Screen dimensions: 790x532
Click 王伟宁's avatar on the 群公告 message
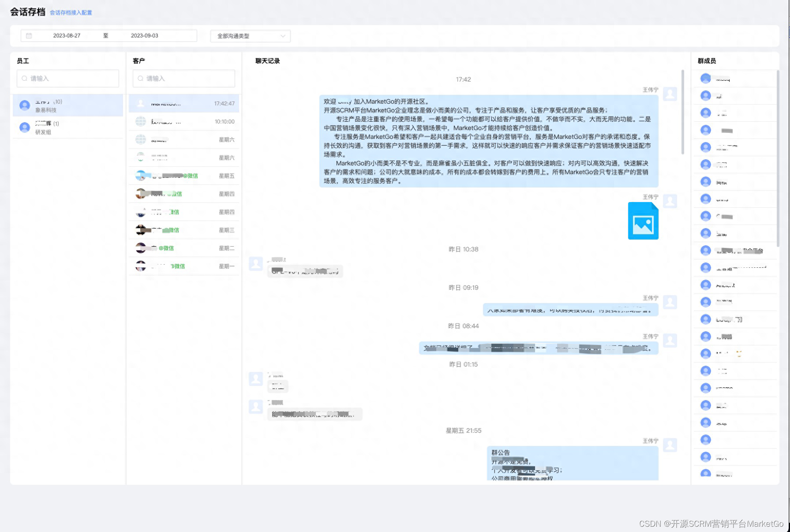pyautogui.click(x=670, y=445)
